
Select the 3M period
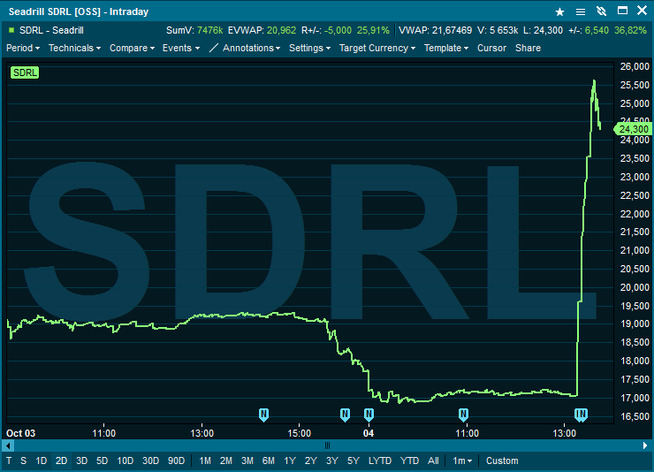[x=247, y=461]
